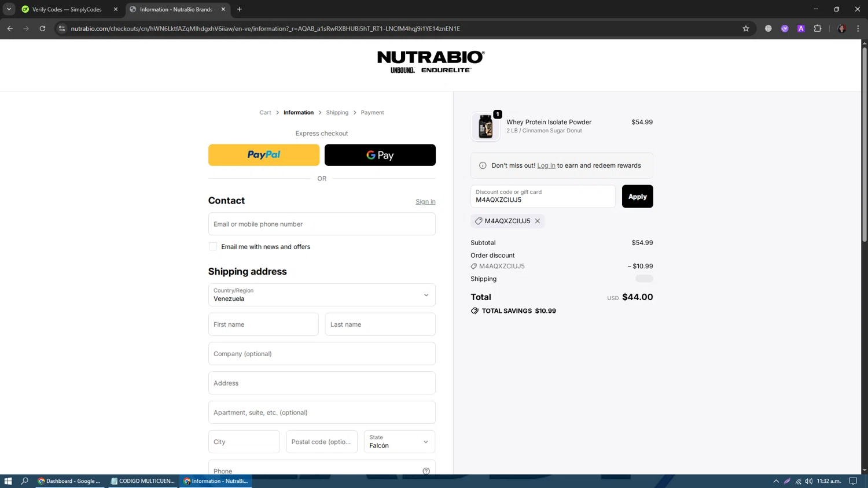Click the First name field

click(x=263, y=324)
